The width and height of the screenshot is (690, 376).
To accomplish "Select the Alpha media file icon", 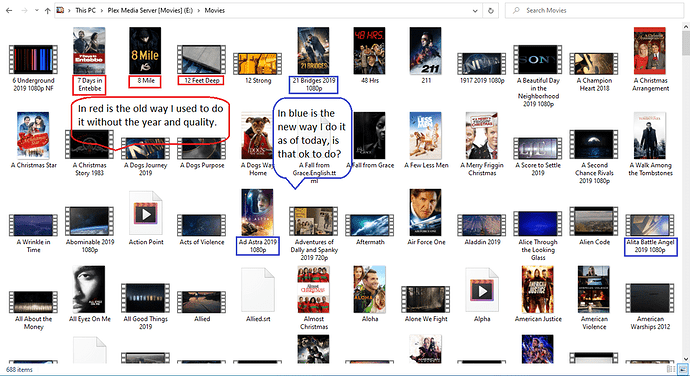I will tap(482, 291).
